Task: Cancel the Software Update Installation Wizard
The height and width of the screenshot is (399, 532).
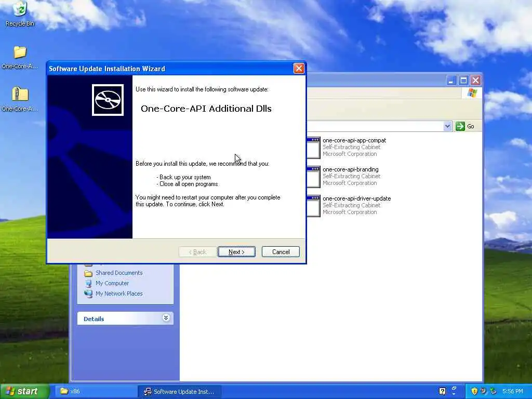Action: click(x=281, y=252)
